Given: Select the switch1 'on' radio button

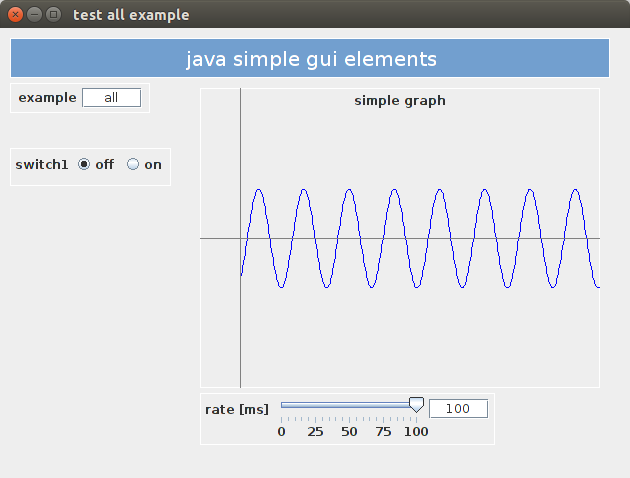Looking at the screenshot, I should pyautogui.click(x=133, y=164).
